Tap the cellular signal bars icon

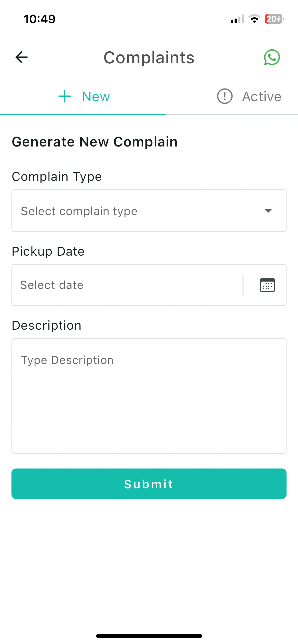(x=237, y=19)
